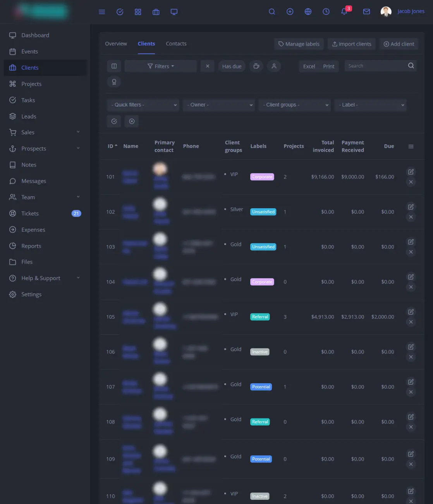
Task: Click the printer icon next to Has due
Action: [256, 66]
